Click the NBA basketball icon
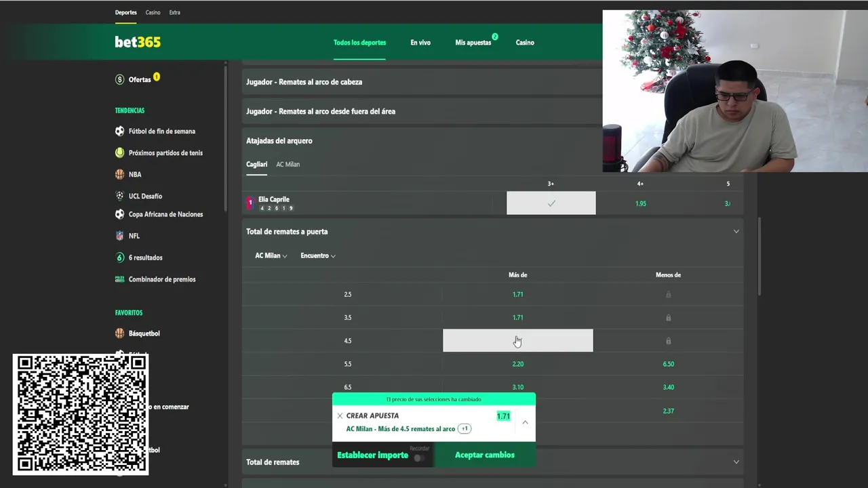 click(x=119, y=174)
